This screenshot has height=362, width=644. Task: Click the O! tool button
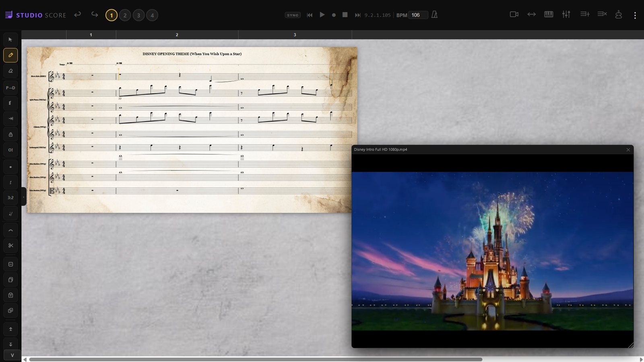coord(10,150)
